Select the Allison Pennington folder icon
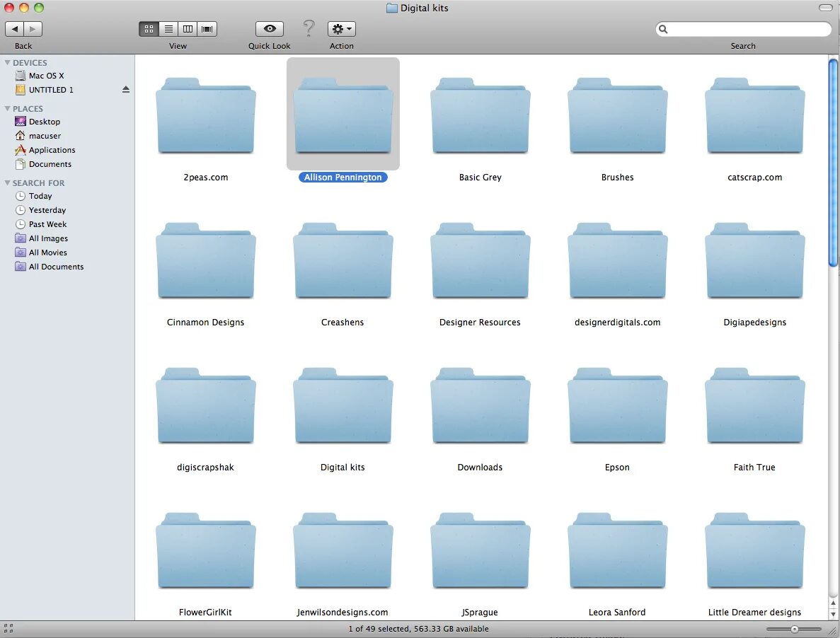 point(343,115)
